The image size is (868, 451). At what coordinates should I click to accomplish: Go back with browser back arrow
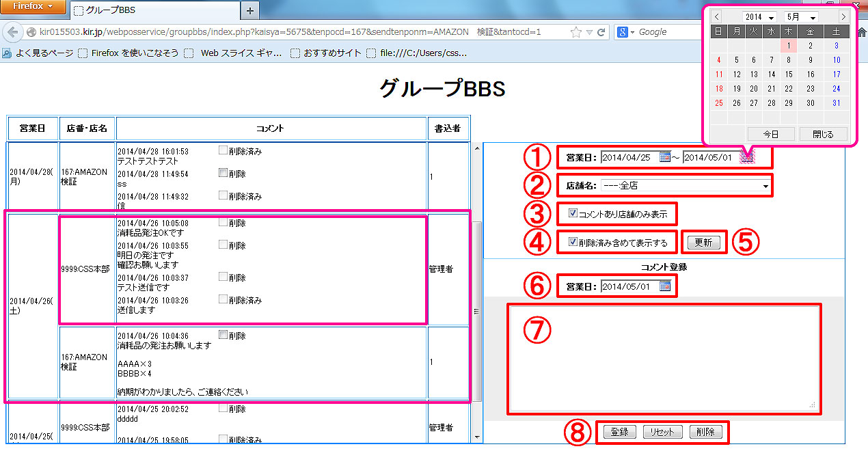13,31
